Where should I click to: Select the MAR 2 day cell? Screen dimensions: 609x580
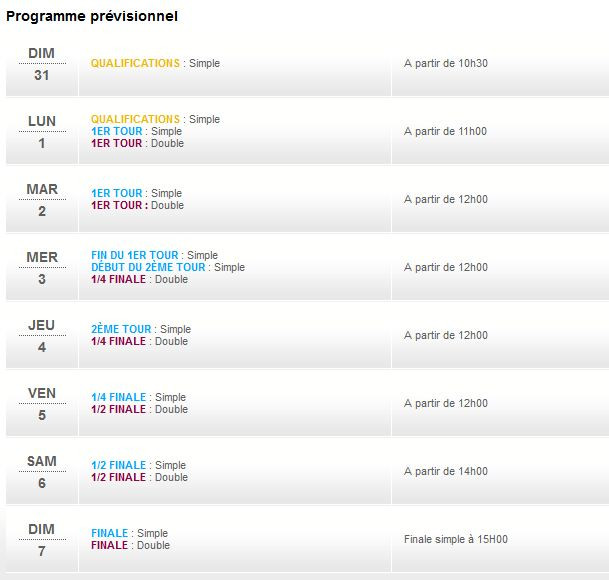[x=42, y=199]
